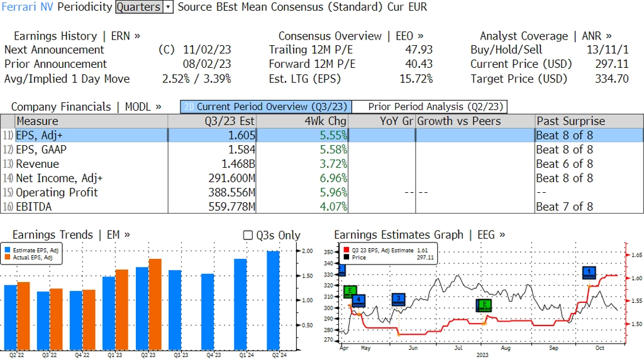Click the Measure column header

coord(92,121)
